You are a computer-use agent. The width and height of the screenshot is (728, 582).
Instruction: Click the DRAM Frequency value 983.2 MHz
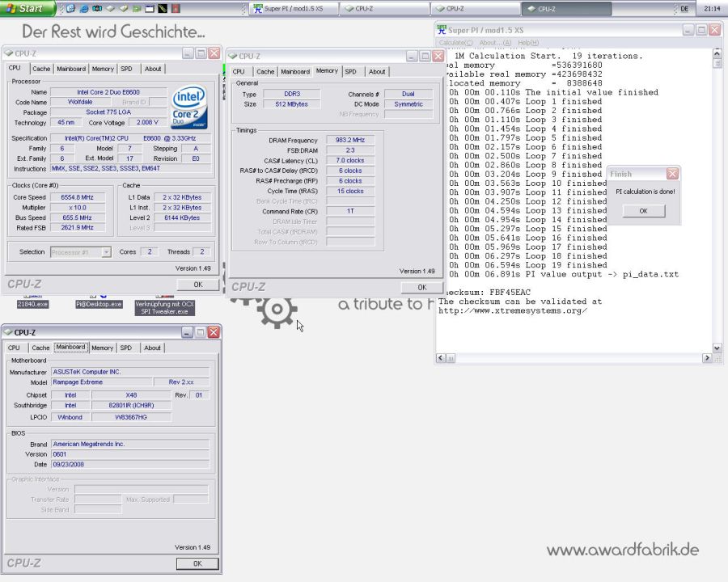pos(350,140)
